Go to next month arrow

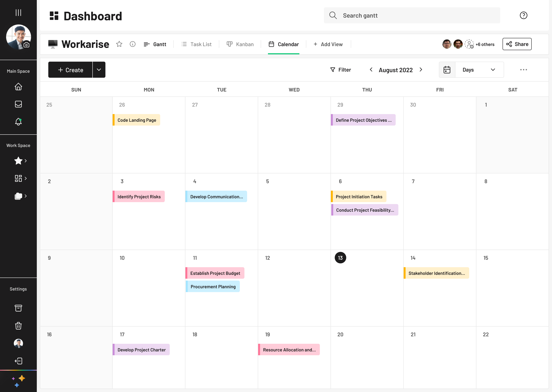(x=421, y=70)
